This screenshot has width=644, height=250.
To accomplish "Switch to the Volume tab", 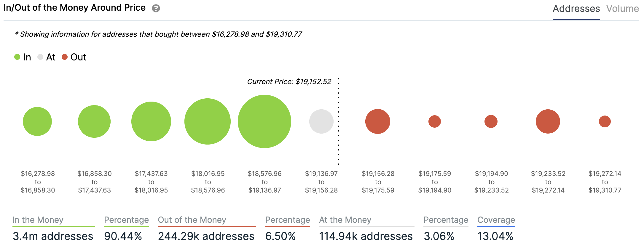I will pyautogui.click(x=622, y=9).
